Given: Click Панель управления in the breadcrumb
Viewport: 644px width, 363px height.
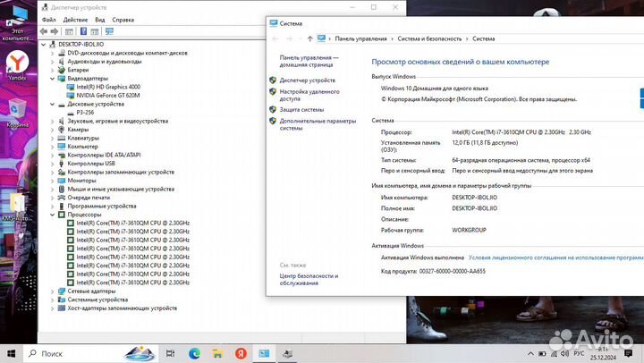Looking at the screenshot, I should click(360, 38).
